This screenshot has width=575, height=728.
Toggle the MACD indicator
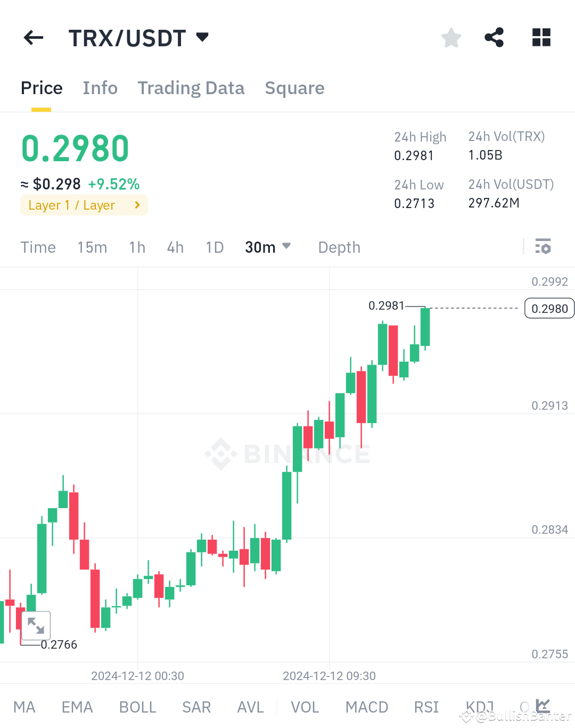[367, 707]
